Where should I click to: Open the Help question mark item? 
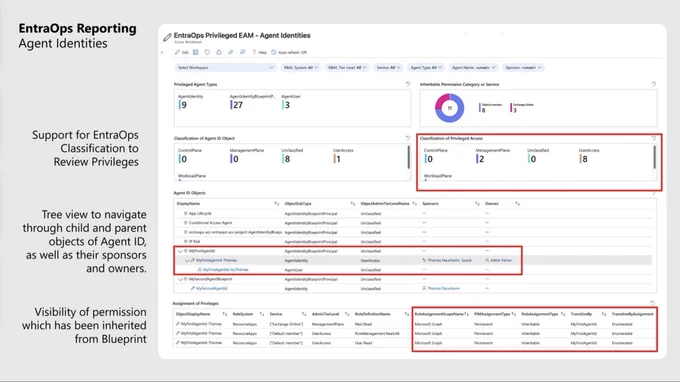(259, 52)
